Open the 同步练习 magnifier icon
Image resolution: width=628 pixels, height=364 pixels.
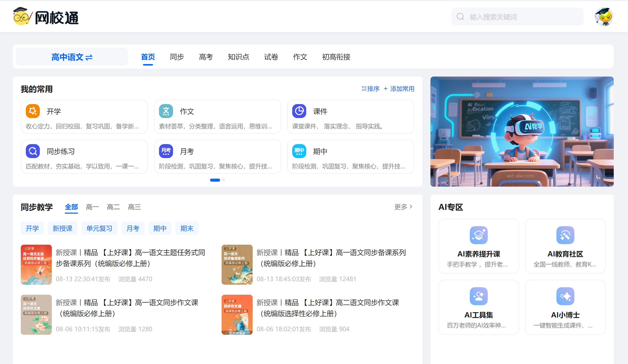[x=33, y=151]
